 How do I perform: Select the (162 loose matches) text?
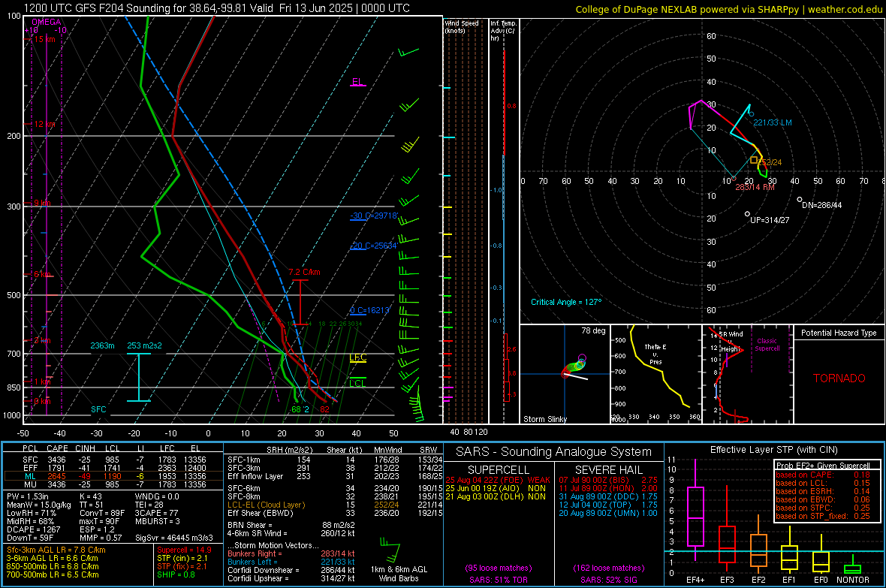point(608,568)
